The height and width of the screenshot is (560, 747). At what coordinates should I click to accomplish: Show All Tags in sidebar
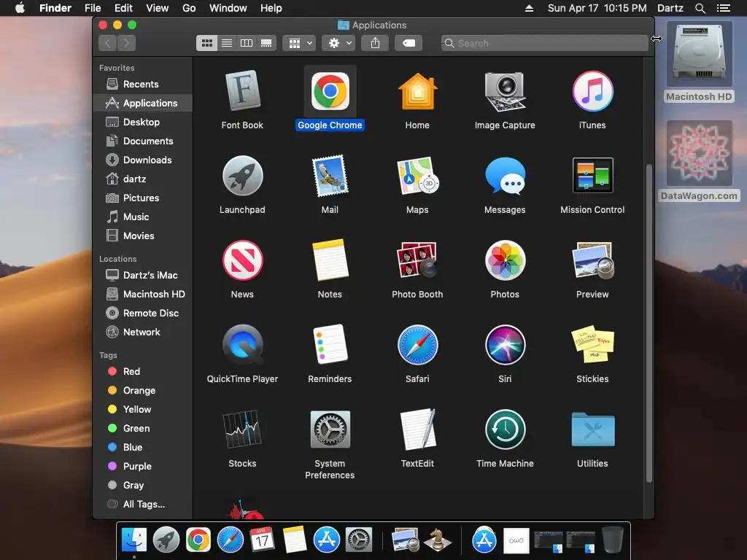click(x=143, y=505)
